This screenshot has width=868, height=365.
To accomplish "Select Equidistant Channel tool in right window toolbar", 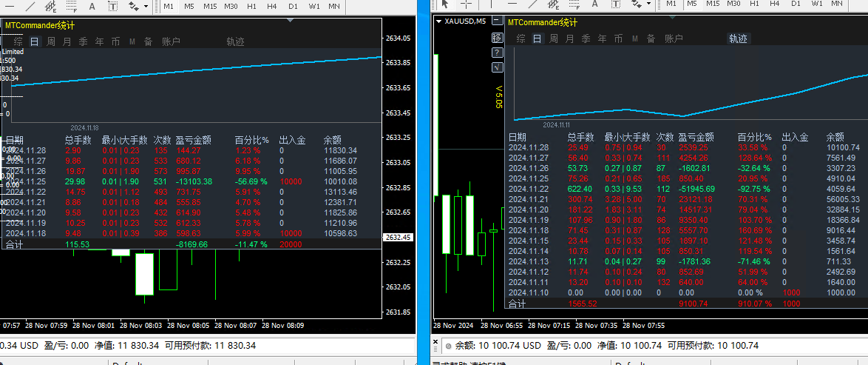I will point(553,5).
